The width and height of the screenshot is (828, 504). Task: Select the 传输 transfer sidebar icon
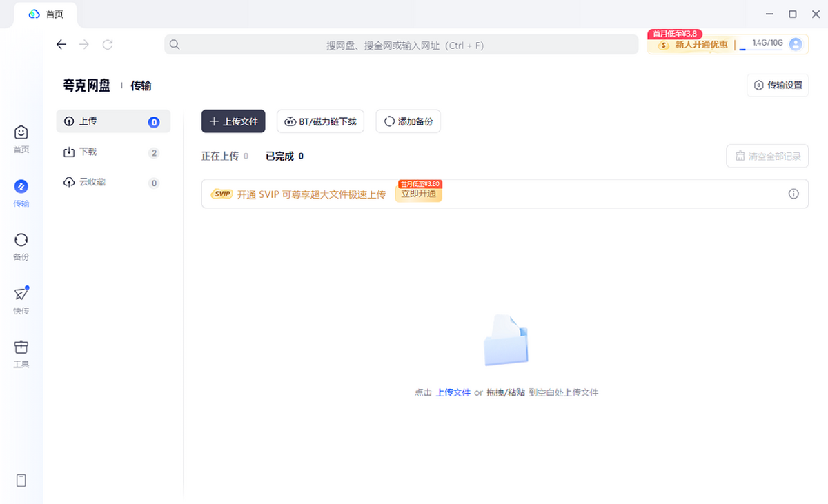pos(21,192)
